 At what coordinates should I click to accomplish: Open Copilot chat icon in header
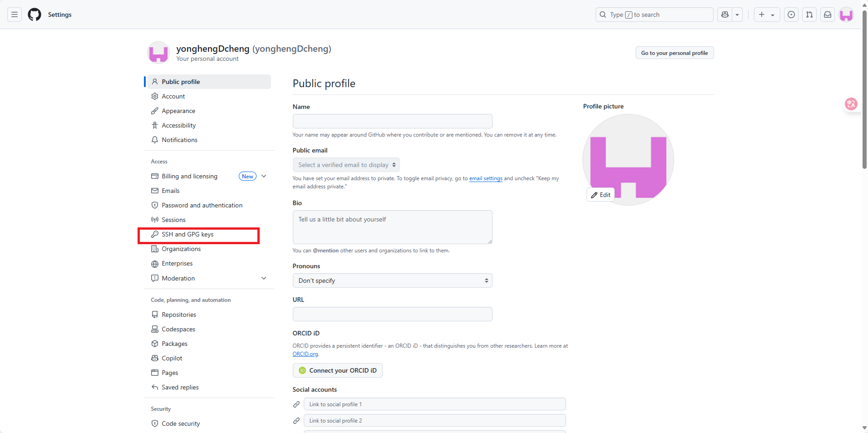click(x=725, y=15)
